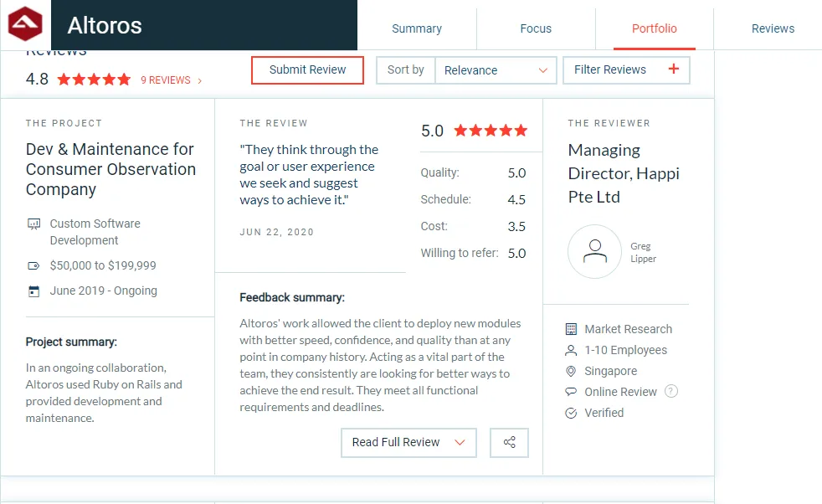The image size is (822, 504).
Task: Click the location pin icon beside Singapore
Action: [x=571, y=372]
